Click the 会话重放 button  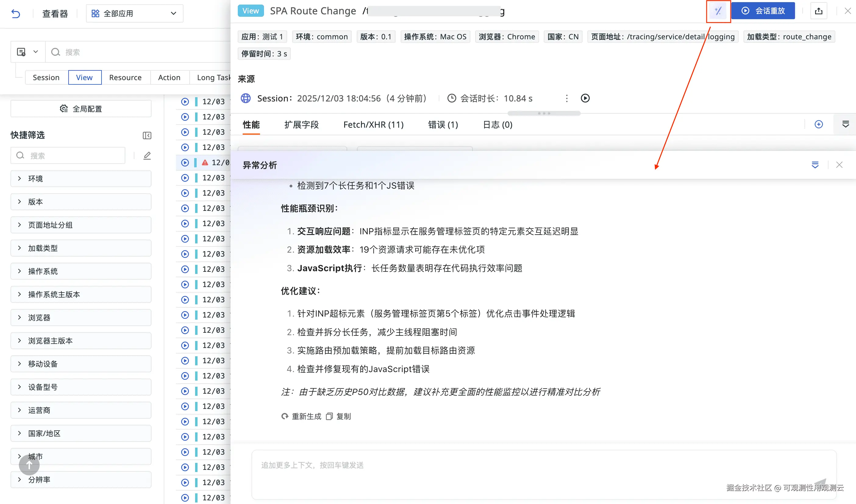763,11
